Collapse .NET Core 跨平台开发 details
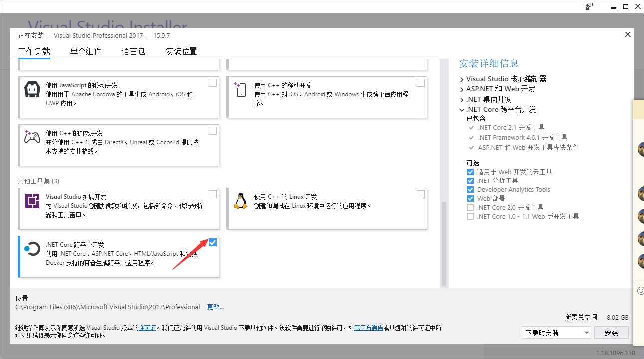Viewport: 644px width, 359px height. pos(462,109)
